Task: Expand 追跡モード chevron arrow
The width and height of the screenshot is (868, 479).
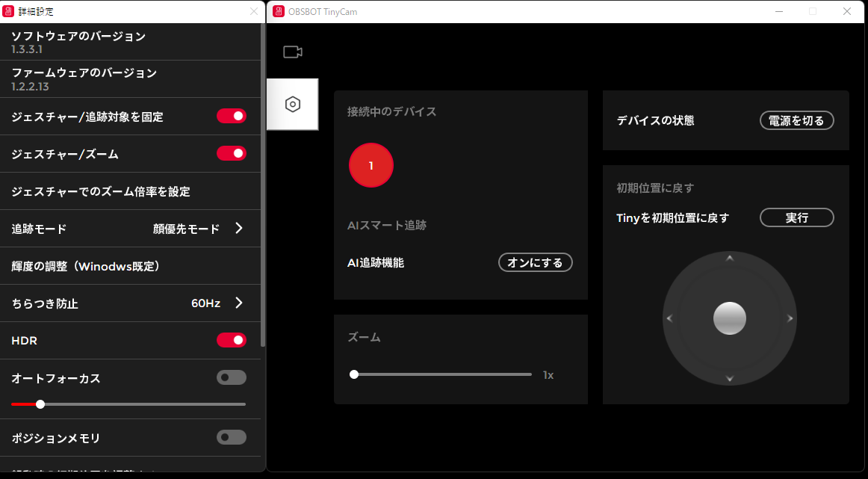Action: (239, 228)
